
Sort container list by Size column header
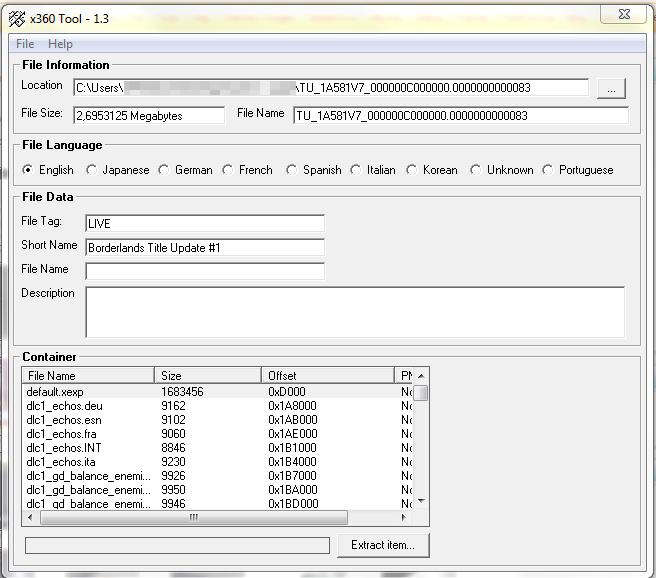208,376
